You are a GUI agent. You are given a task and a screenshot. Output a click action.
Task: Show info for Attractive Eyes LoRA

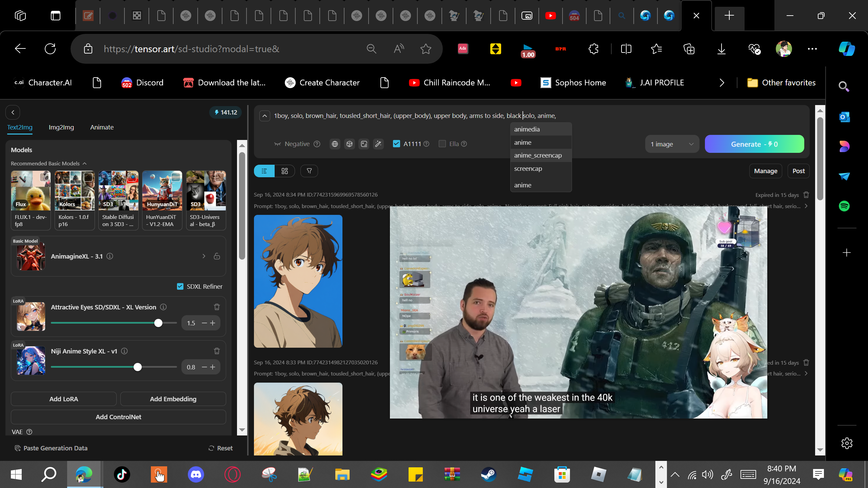[x=163, y=307]
